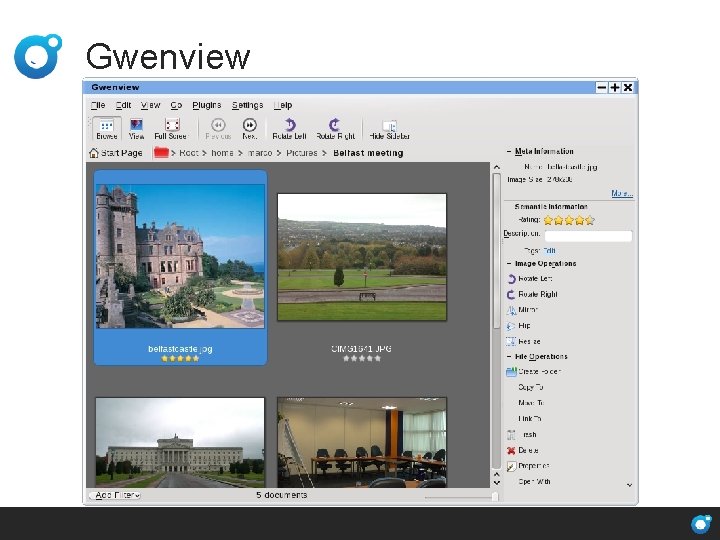This screenshot has width=720, height=540.
Task: Open Properties in File Operations
Action: coord(528,466)
